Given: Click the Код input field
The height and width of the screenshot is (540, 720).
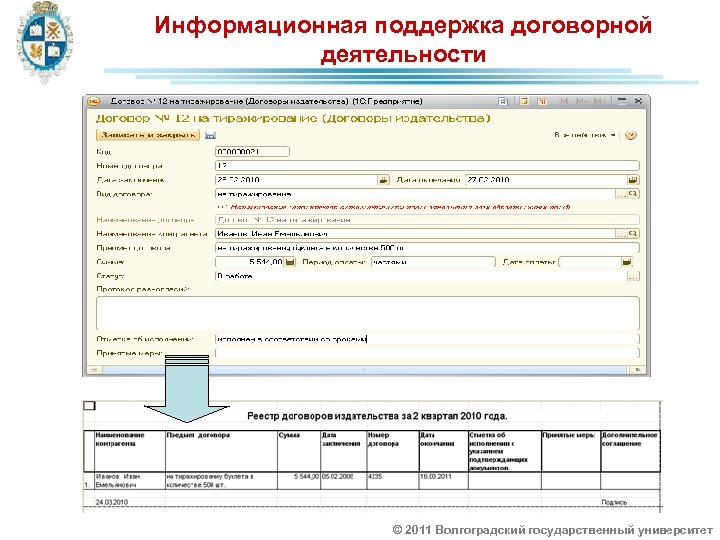Looking at the screenshot, I should [x=252, y=152].
